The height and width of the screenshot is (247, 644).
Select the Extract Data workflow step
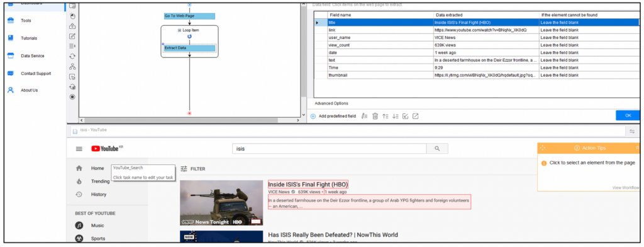click(x=189, y=48)
